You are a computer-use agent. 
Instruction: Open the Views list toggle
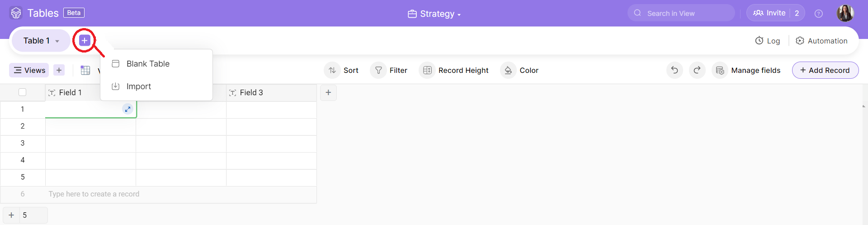29,70
